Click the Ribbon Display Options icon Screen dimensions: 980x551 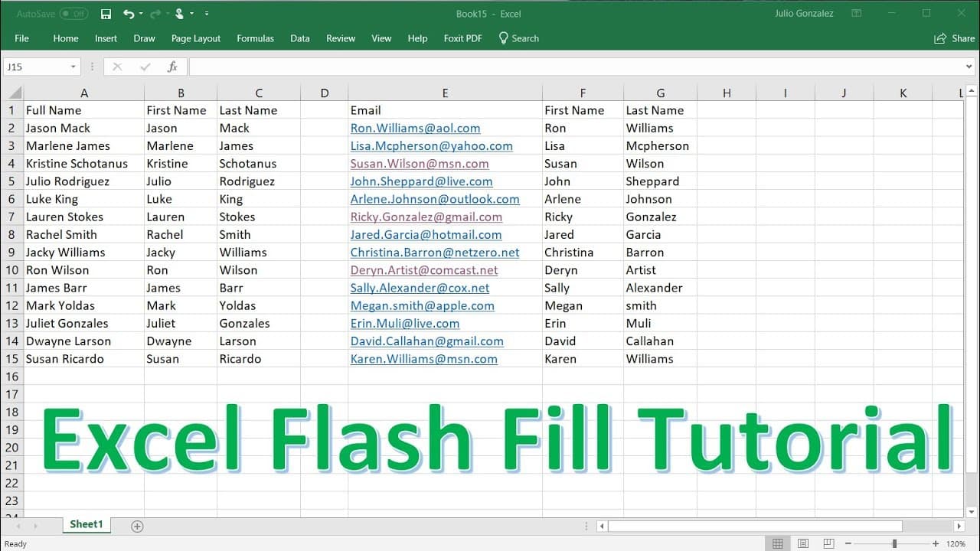[857, 14]
